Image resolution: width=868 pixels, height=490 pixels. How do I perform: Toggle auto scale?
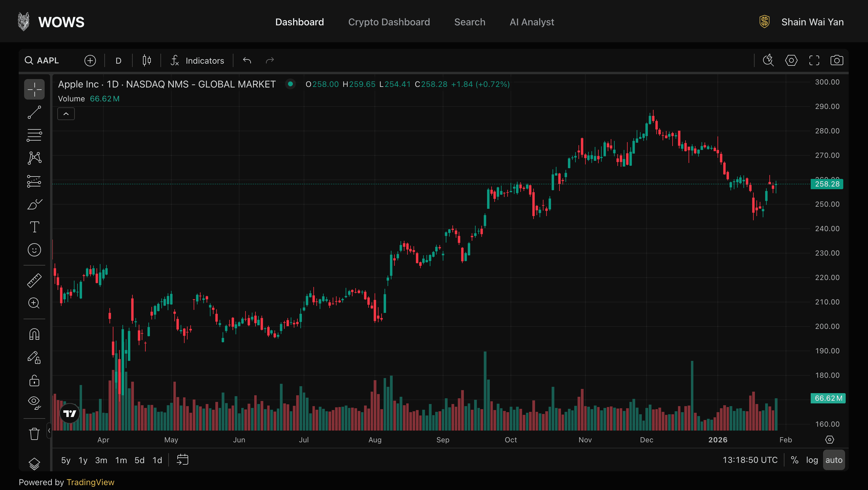pos(834,460)
